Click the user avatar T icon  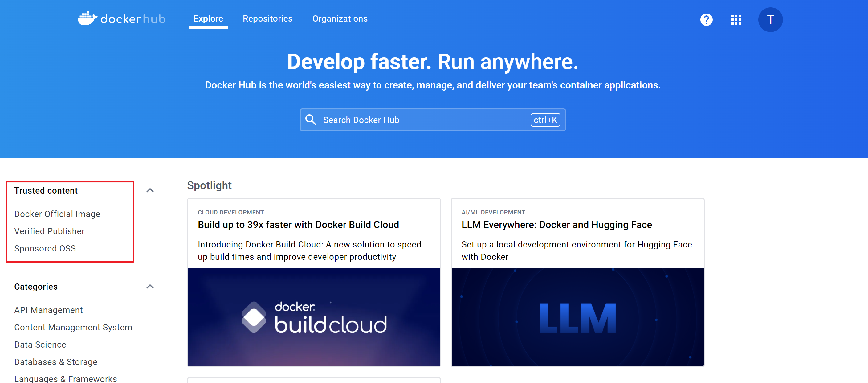coord(770,19)
